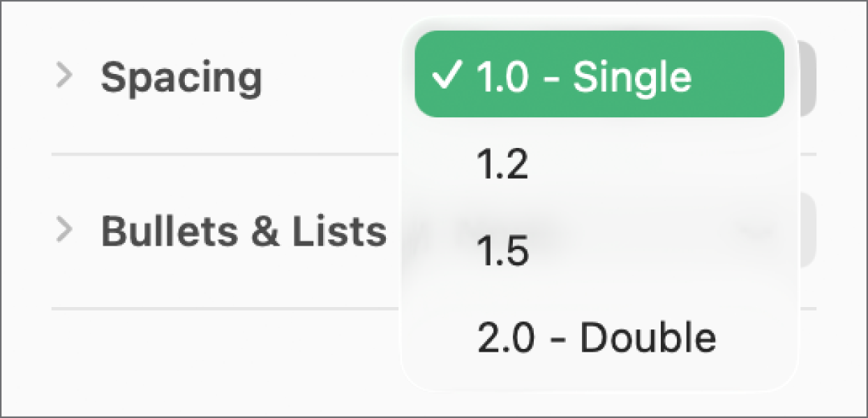The image size is (868, 418).
Task: Click the checkmark beside 1.0 - Single
Action: coord(444,75)
